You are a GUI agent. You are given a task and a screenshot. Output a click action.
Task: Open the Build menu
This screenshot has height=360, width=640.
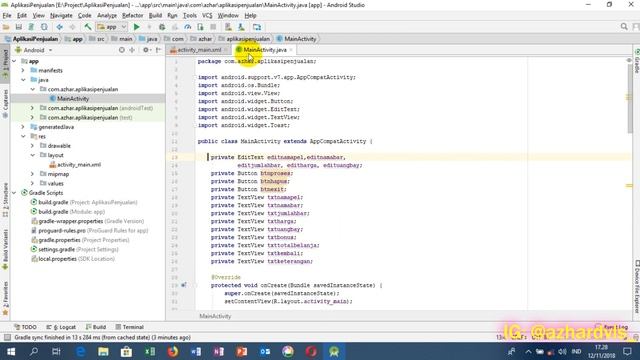(155, 16)
